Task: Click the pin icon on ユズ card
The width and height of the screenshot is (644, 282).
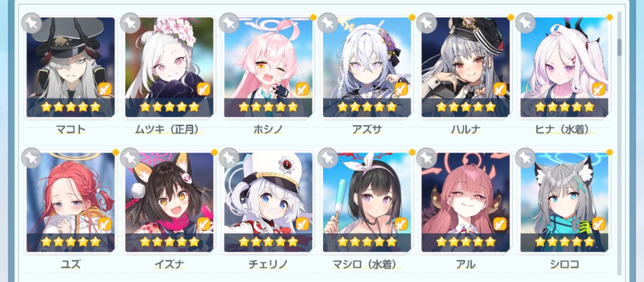Action: (32, 158)
